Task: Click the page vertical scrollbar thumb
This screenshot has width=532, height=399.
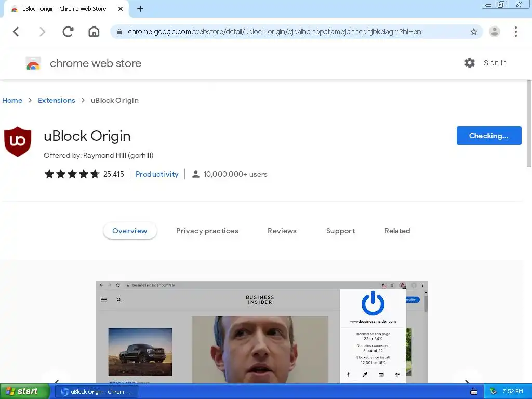Action: pyautogui.click(x=529, y=123)
